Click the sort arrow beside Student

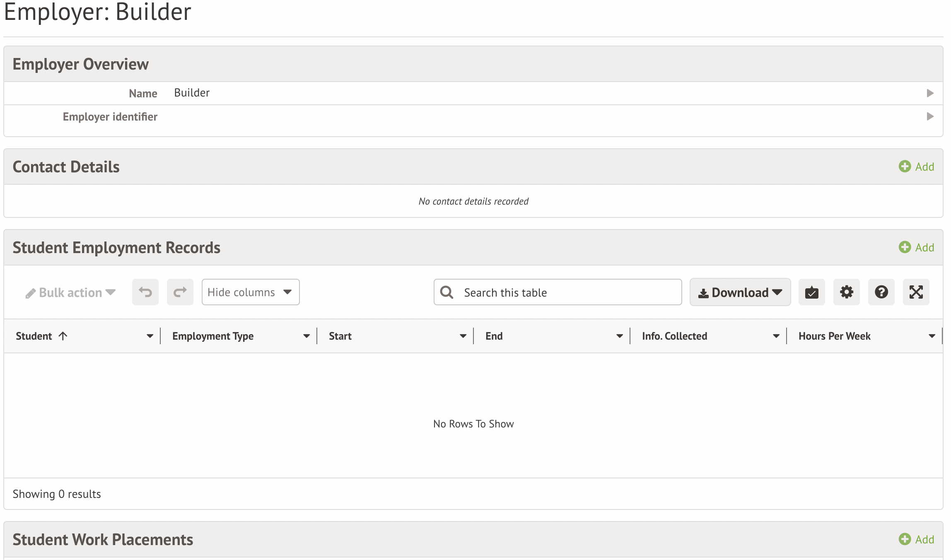click(63, 336)
